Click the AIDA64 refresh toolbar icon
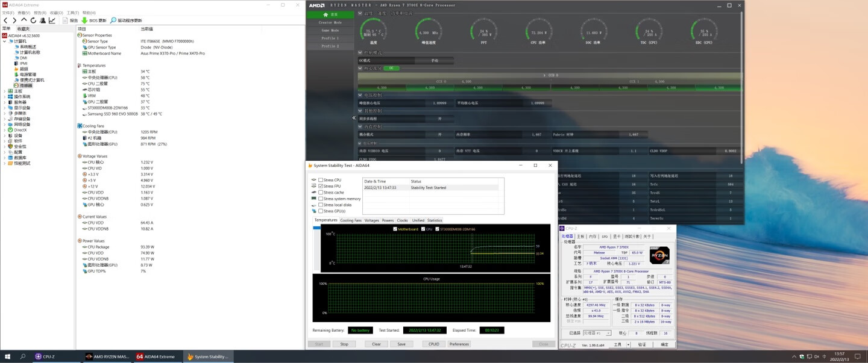868x363 pixels. 33,20
